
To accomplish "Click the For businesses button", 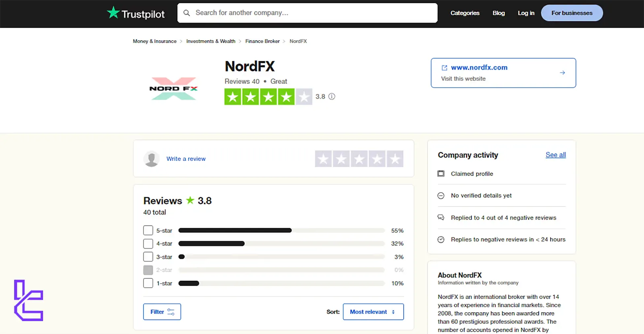I will [572, 13].
